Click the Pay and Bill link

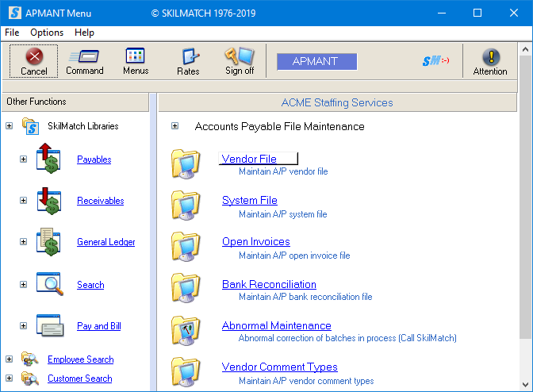(99, 326)
